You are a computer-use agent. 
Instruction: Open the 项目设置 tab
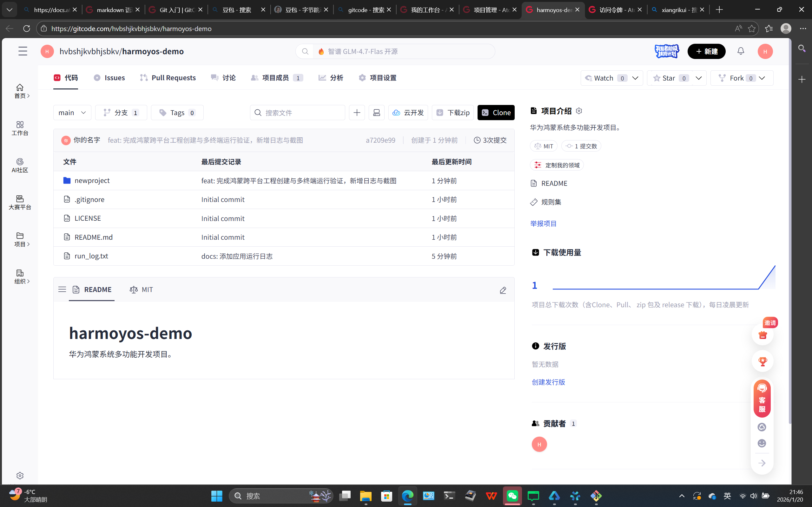pos(378,78)
